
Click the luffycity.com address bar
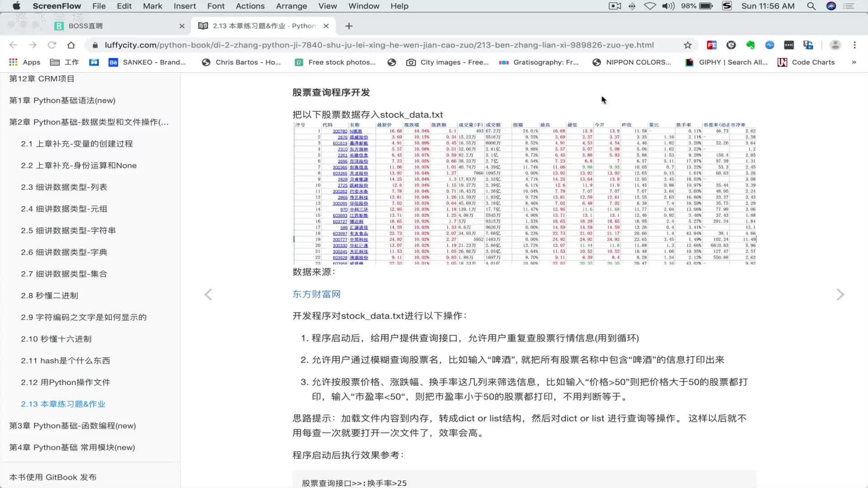[x=379, y=45]
